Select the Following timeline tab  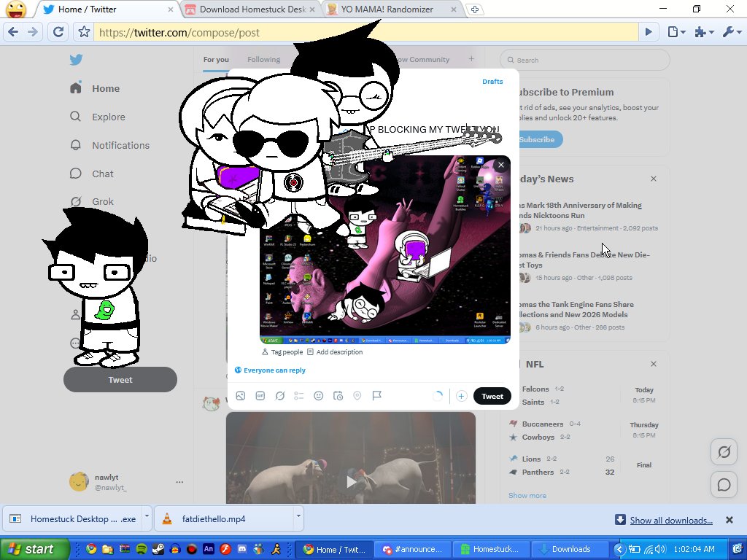click(263, 60)
